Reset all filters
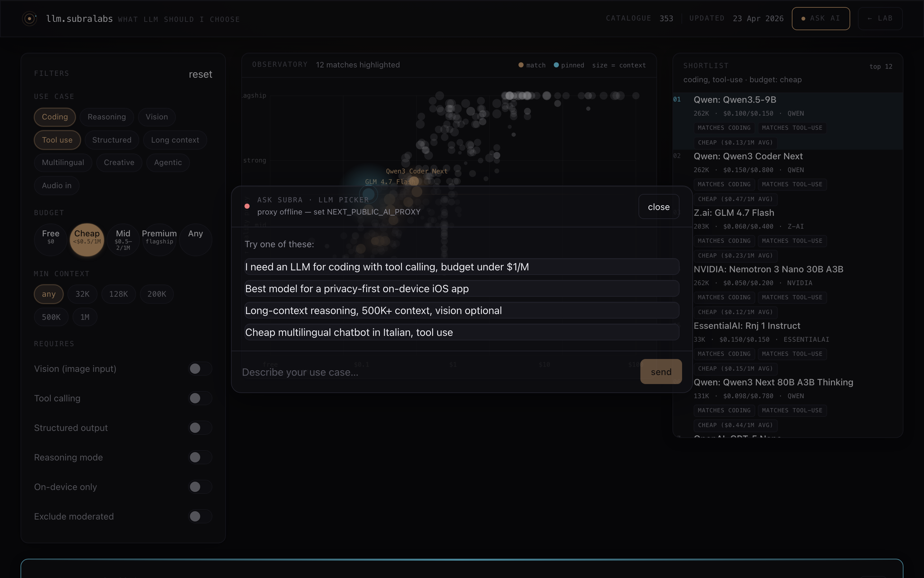Image resolution: width=924 pixels, height=578 pixels. (x=201, y=74)
